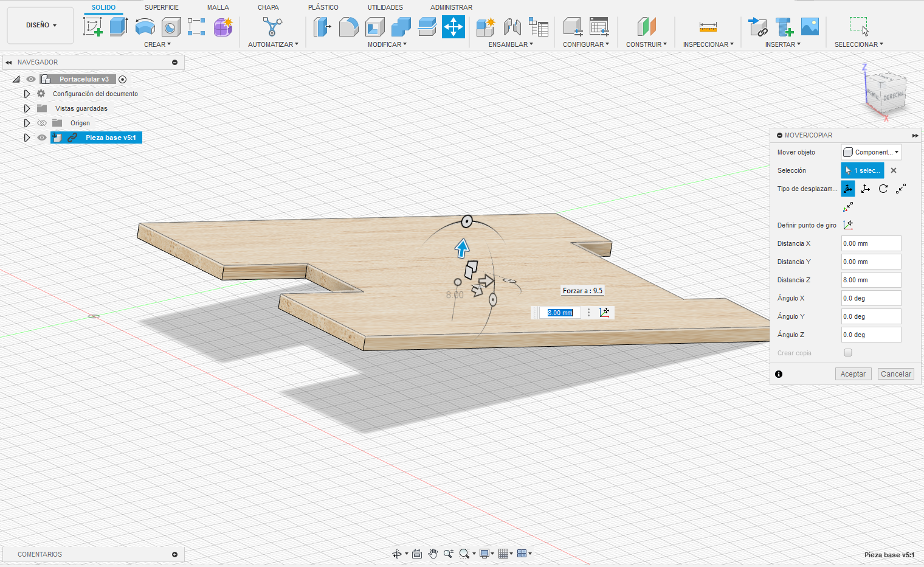Select the Joint tool
Image resolution: width=924 pixels, height=567 pixels.
click(x=512, y=27)
